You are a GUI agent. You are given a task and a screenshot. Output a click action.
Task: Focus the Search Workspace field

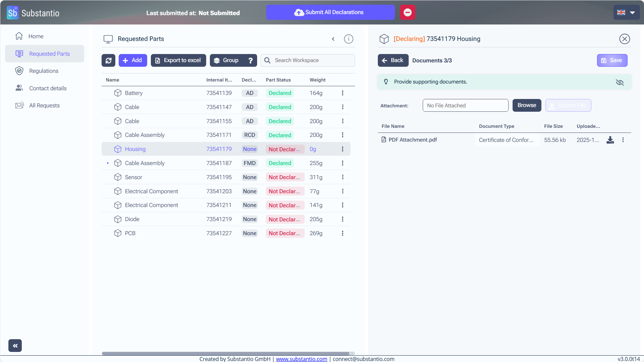coord(312,60)
